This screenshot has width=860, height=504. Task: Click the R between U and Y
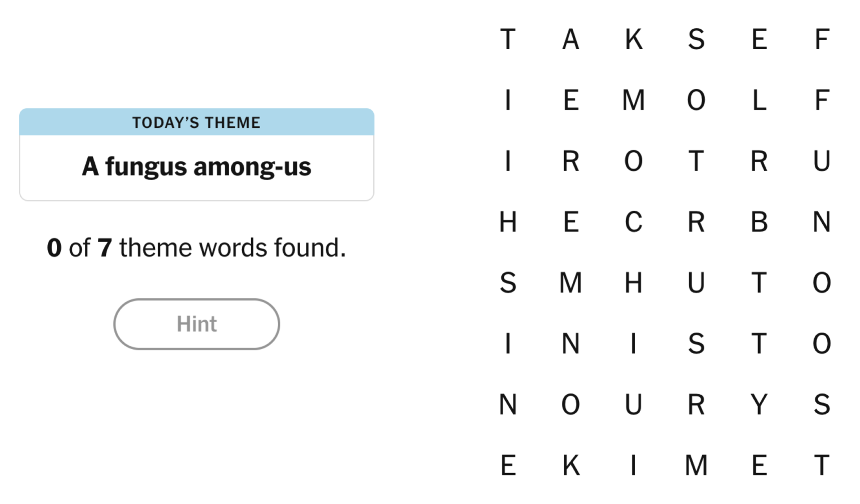[696, 404]
